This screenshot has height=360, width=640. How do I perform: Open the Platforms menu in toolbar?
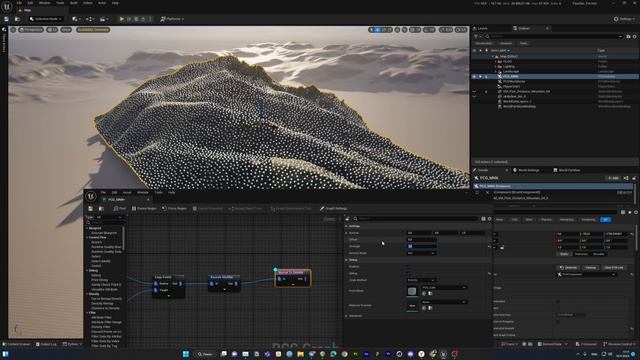tap(172, 19)
